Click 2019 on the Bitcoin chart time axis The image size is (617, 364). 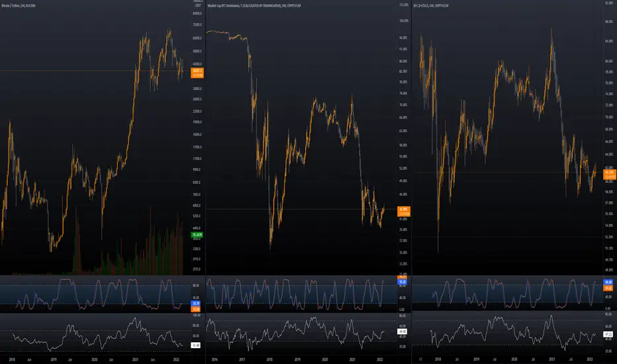tap(54, 359)
